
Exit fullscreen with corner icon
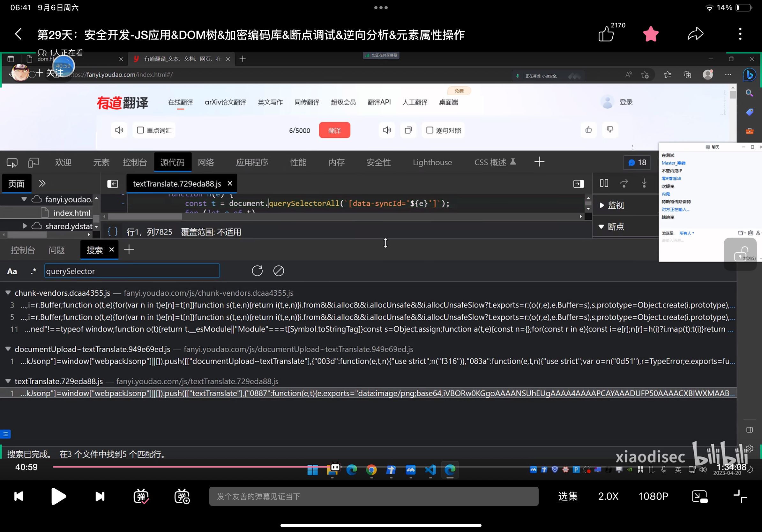(740, 497)
